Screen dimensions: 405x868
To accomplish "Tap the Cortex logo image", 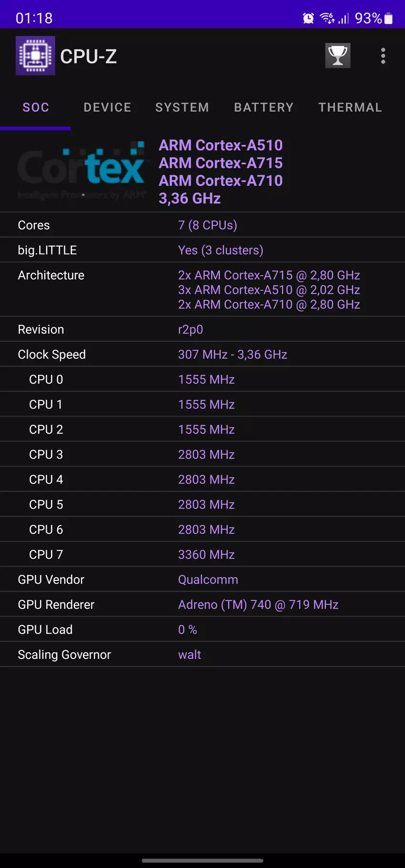I will (x=81, y=170).
